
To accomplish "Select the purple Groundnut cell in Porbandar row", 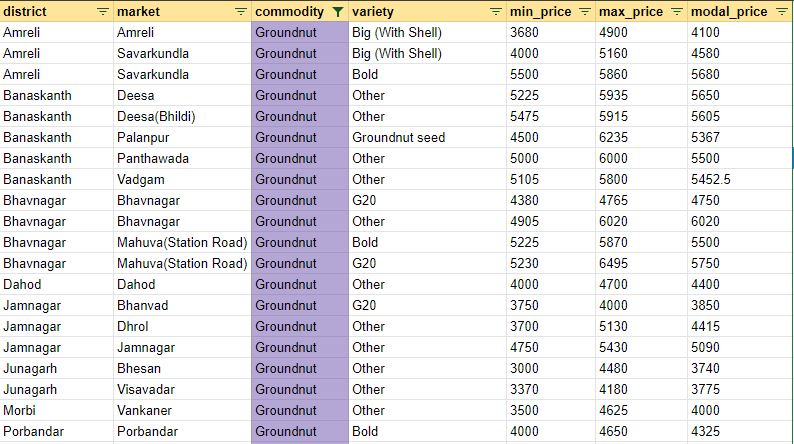I will pos(299,432).
